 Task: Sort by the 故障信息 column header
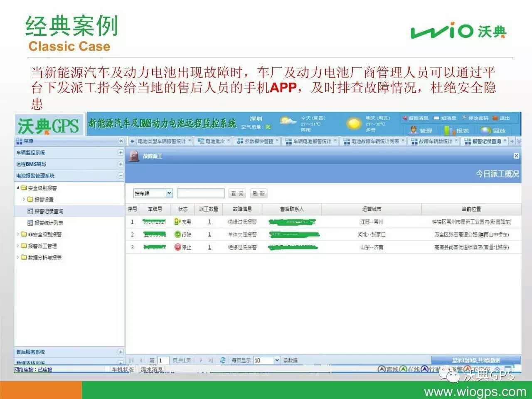242,209
